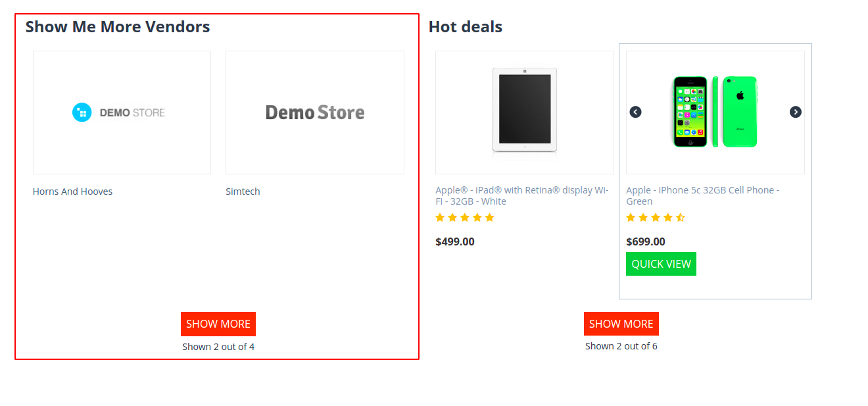Open the green iPhone 5c product image
The image size is (868, 406).
pos(715,113)
